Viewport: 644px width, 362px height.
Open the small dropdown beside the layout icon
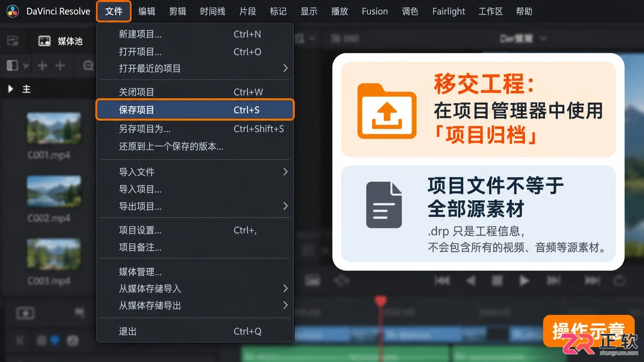(x=26, y=66)
